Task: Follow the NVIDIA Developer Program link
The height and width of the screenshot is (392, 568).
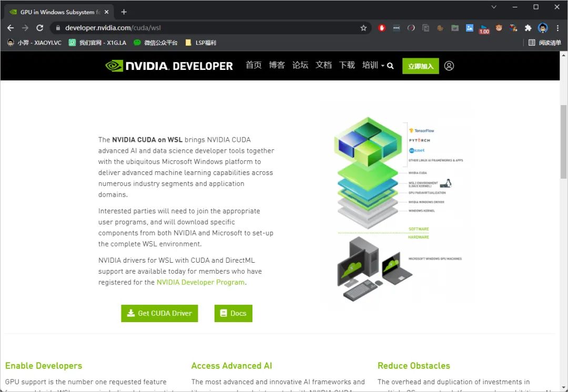Action: point(200,282)
